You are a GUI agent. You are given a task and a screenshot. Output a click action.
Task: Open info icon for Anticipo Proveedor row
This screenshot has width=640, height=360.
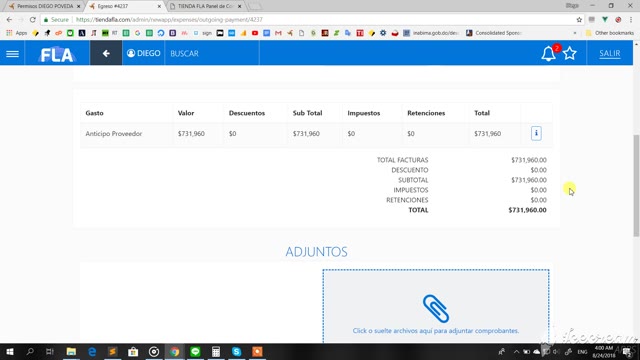[536, 133]
